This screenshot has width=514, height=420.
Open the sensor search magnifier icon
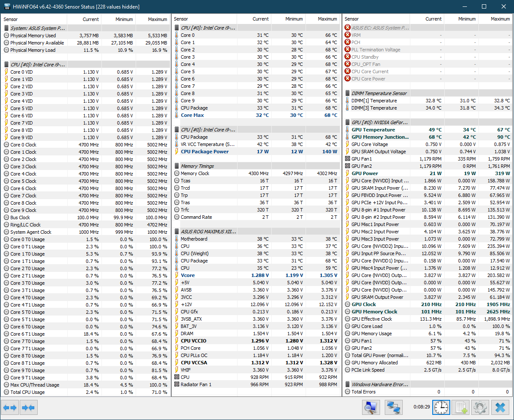[x=371, y=408]
